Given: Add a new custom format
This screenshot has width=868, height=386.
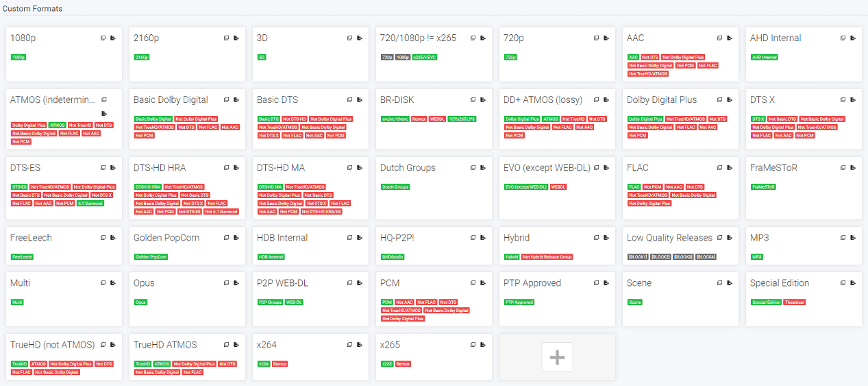Looking at the screenshot, I should pyautogui.click(x=557, y=357).
